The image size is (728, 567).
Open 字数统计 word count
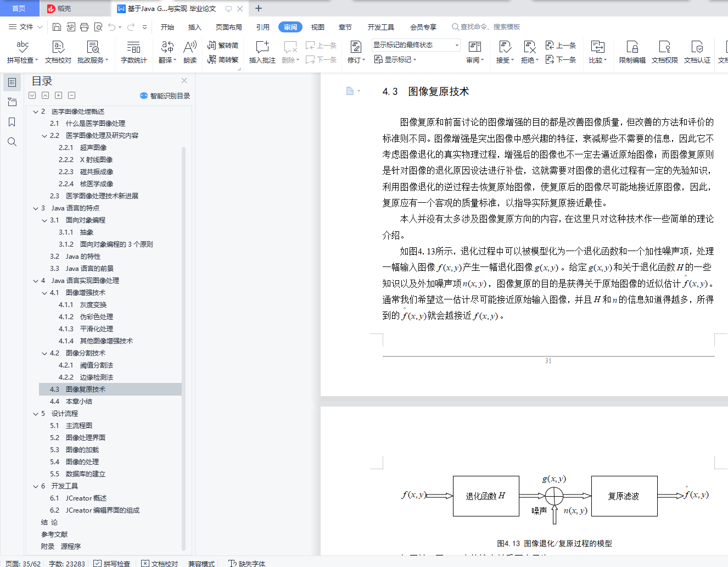[x=134, y=52]
